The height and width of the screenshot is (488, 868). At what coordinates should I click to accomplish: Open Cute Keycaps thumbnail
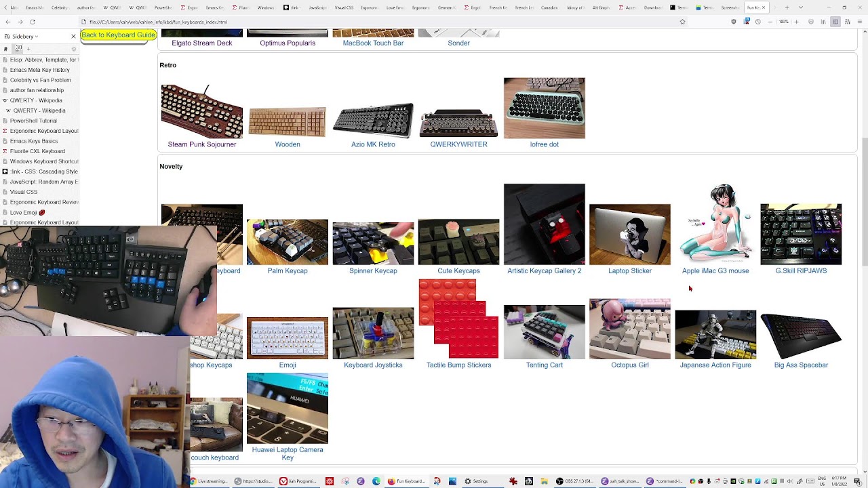point(458,242)
